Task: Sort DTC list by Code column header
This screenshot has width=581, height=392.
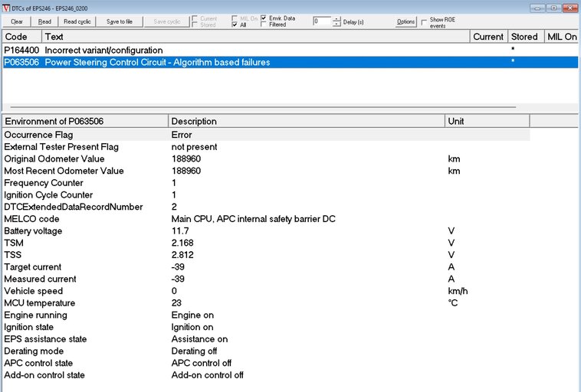Action: pos(21,37)
